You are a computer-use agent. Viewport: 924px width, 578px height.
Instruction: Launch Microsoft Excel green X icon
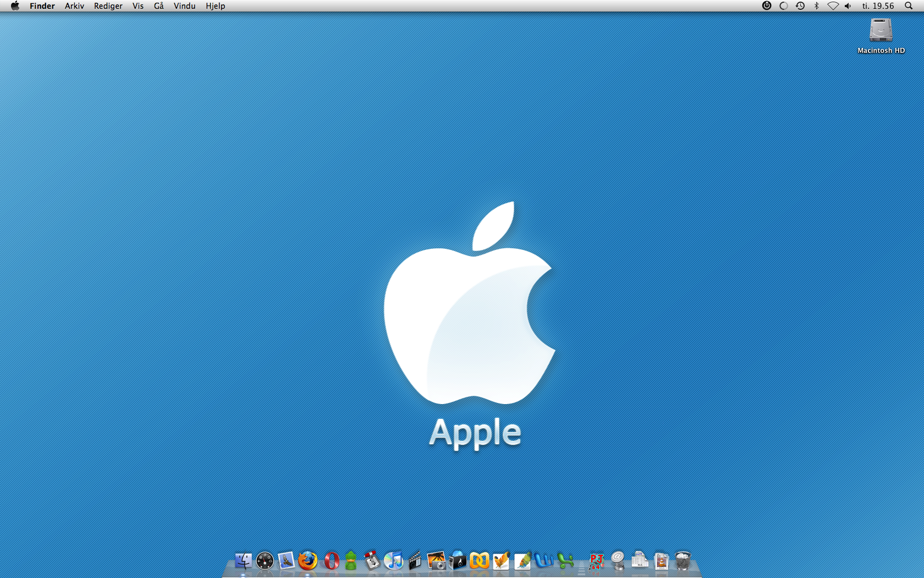click(565, 561)
